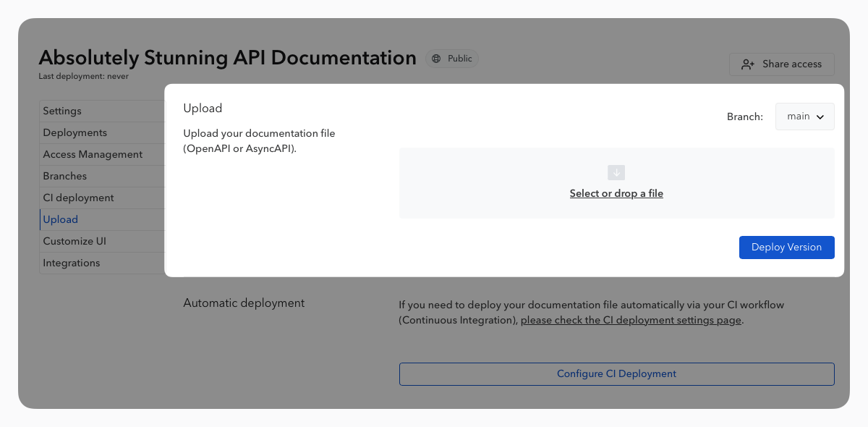Click the add-person icon beside Share access
The image size is (868, 427).
tap(748, 64)
